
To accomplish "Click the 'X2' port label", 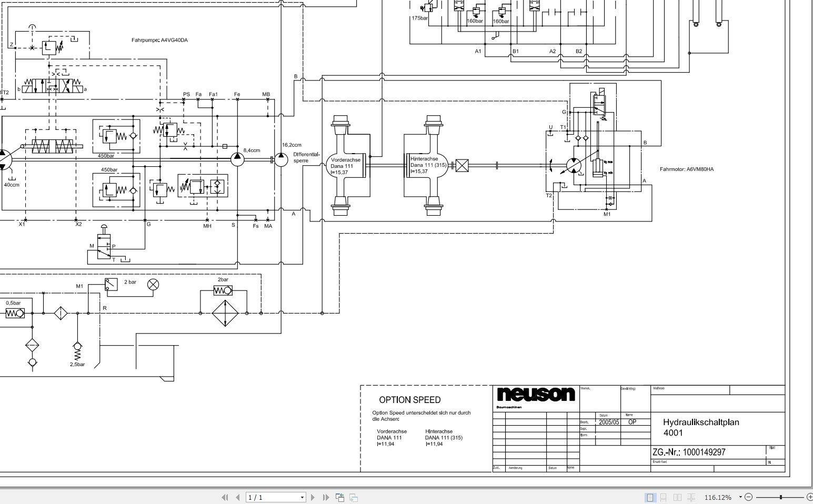I will [78, 224].
